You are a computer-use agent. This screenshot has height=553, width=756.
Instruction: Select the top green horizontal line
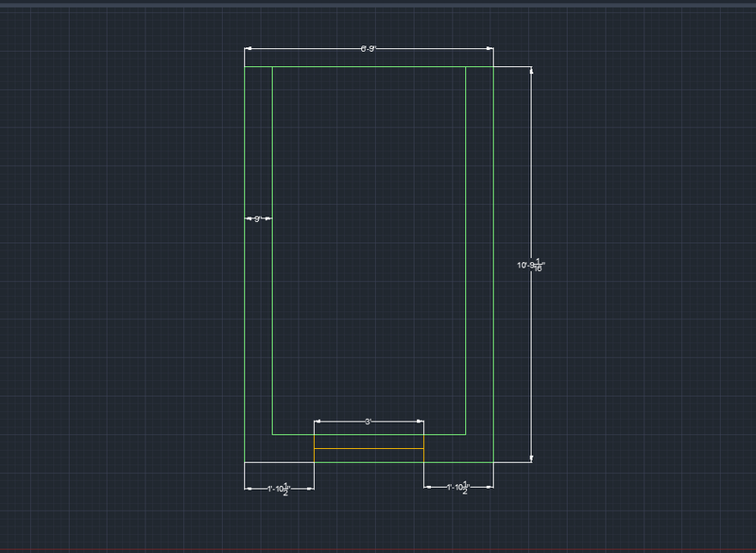369,64
